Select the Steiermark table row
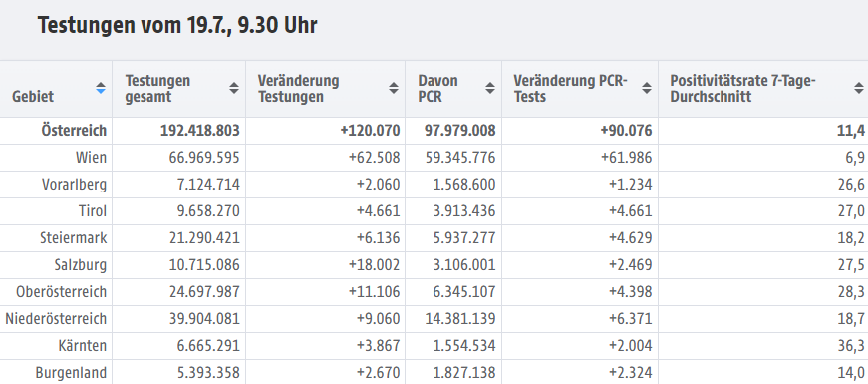This screenshot has height=384, width=868. coord(434,238)
